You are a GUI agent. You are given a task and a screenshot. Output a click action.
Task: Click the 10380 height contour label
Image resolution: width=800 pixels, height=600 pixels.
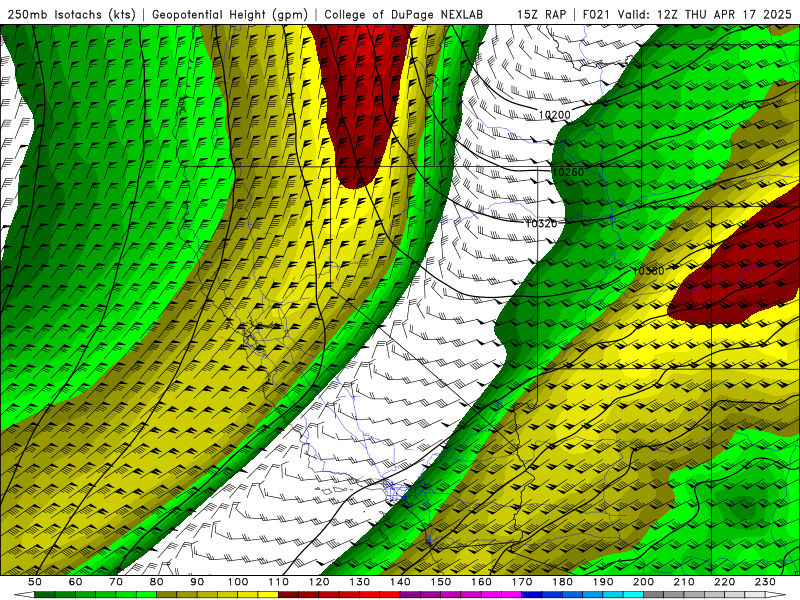point(648,271)
